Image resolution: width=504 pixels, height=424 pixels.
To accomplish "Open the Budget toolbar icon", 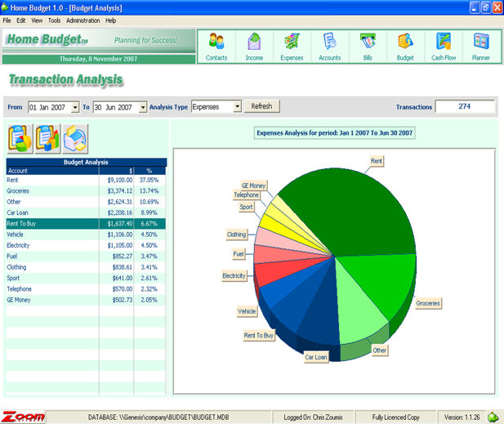I will click(405, 47).
